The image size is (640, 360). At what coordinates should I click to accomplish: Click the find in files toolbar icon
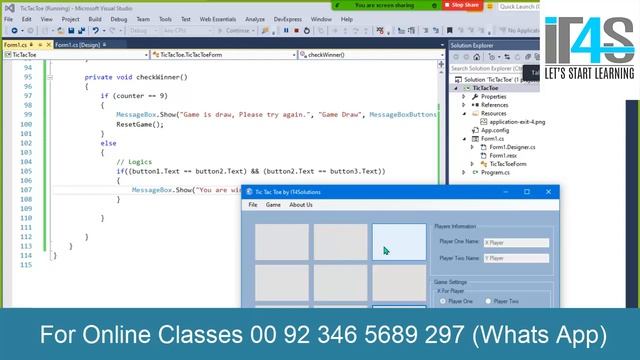[265, 31]
